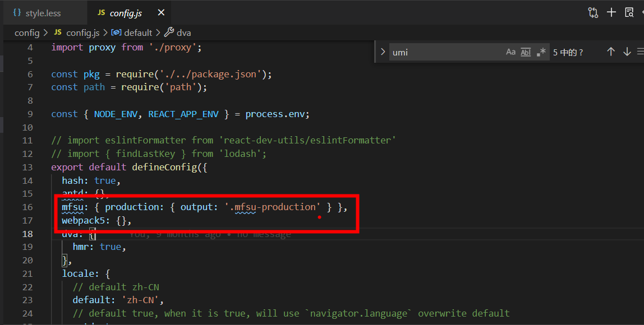The width and height of the screenshot is (644, 325).
Task: Open the config folder breadcrumb dropdown
Action: pyautogui.click(x=27, y=32)
